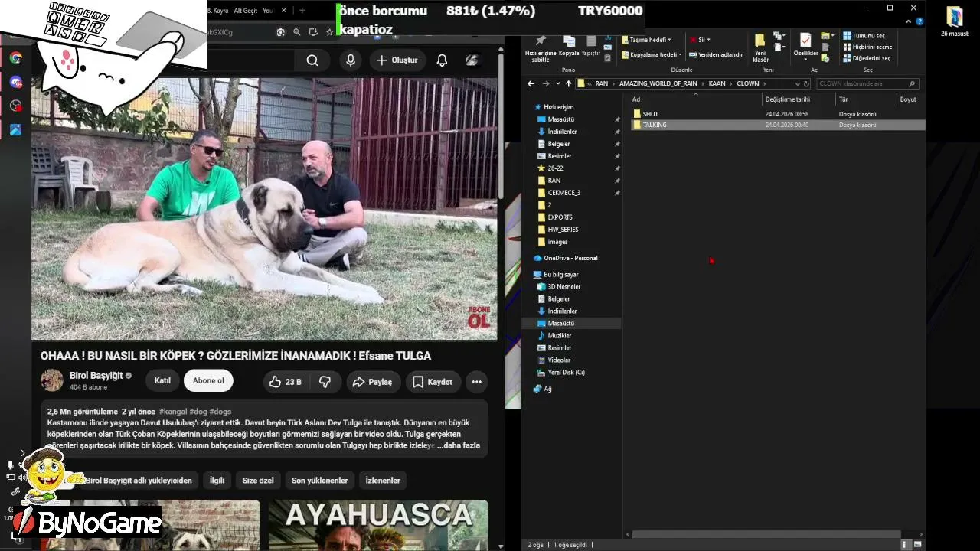Click the Oluştur create button
This screenshot has height=551, width=980.
[397, 60]
